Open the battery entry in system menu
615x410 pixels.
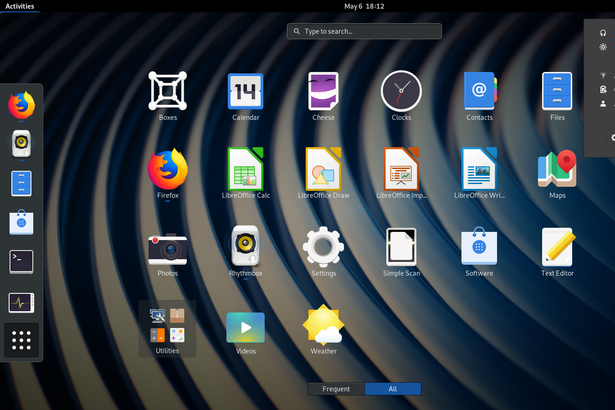tap(603, 89)
